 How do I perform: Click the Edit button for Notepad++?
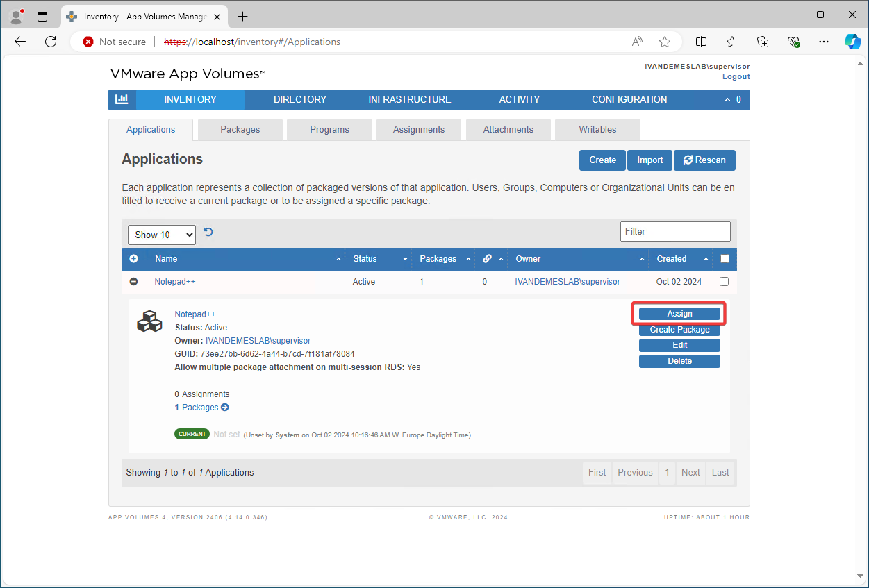click(679, 345)
